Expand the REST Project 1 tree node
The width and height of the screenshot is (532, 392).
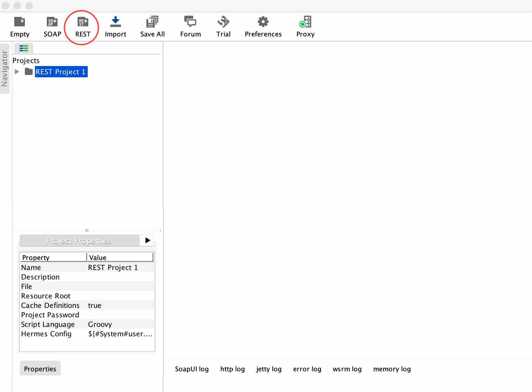17,72
